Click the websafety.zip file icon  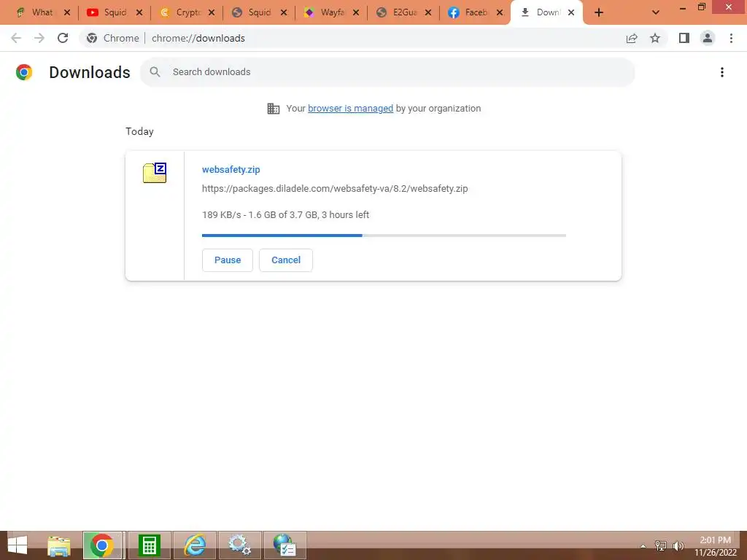click(155, 172)
